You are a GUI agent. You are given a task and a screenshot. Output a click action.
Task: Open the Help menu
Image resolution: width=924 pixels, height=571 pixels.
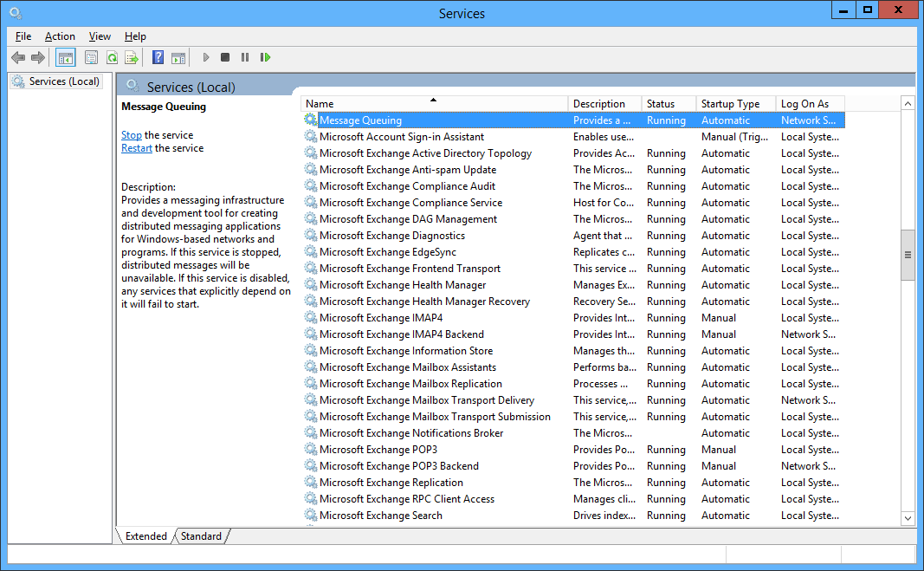tap(135, 36)
